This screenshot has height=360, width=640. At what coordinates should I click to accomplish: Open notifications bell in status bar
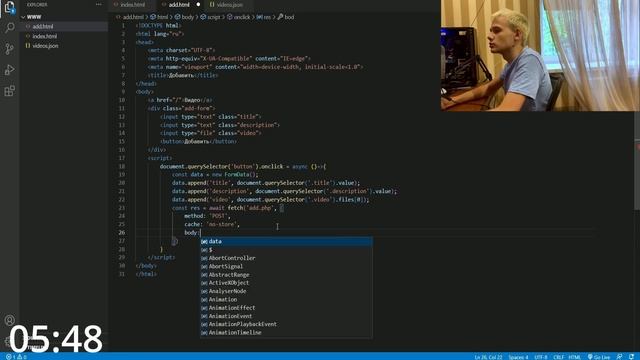[631, 357]
